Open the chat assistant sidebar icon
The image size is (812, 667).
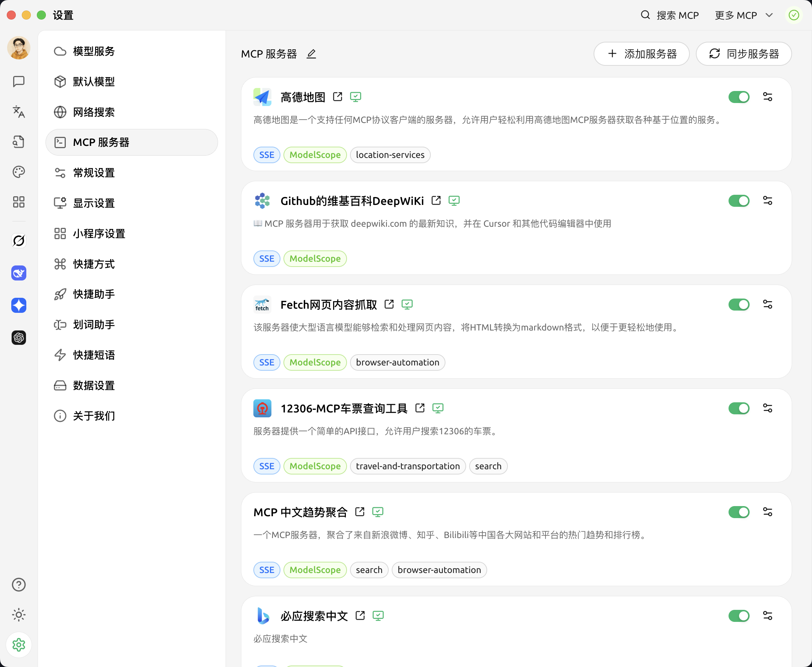tap(18, 82)
